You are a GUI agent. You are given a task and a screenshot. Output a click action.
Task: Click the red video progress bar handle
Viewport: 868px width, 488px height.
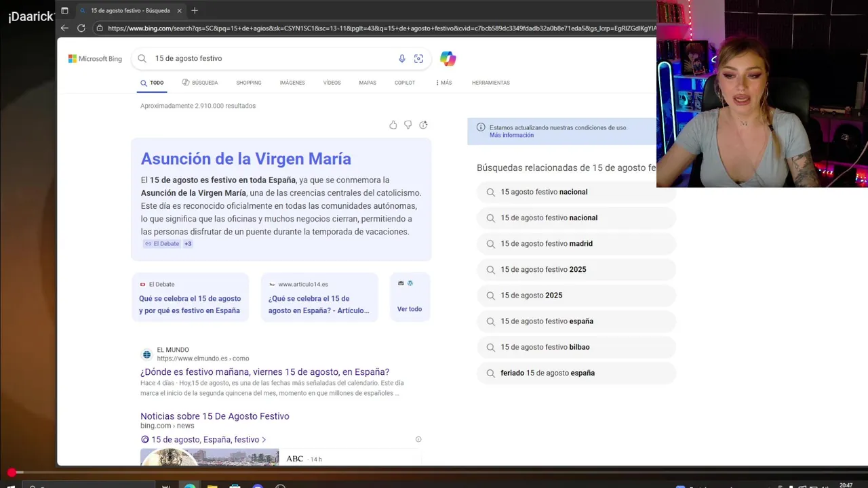12,472
